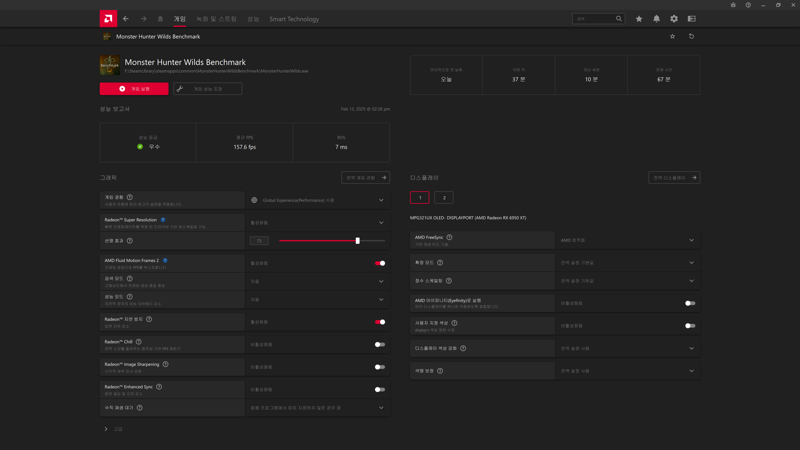800x450 pixels.
Task: Open help icon for Radeon Image Sharpening
Action: pyautogui.click(x=165, y=364)
